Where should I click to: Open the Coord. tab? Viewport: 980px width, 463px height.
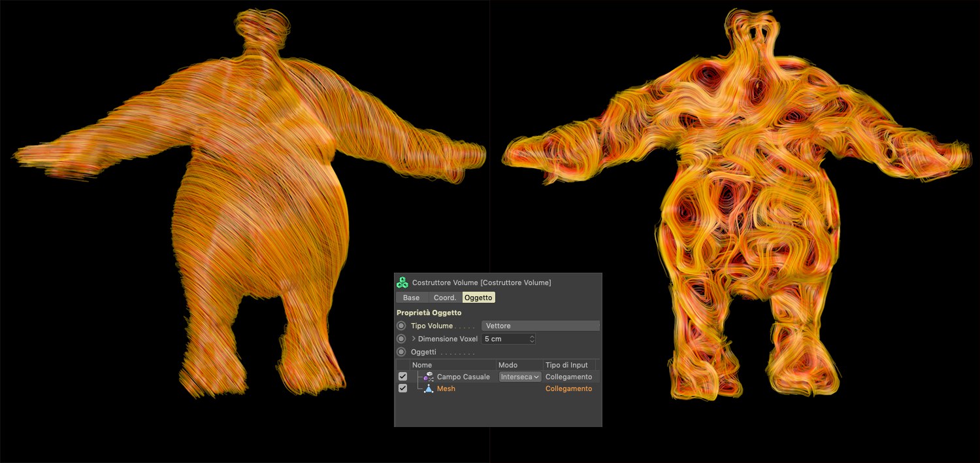coord(445,298)
